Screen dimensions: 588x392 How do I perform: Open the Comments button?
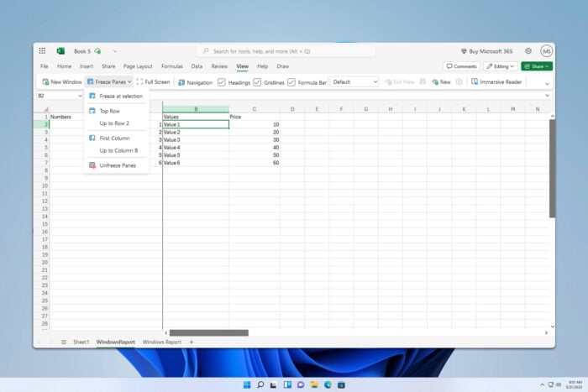coord(462,66)
